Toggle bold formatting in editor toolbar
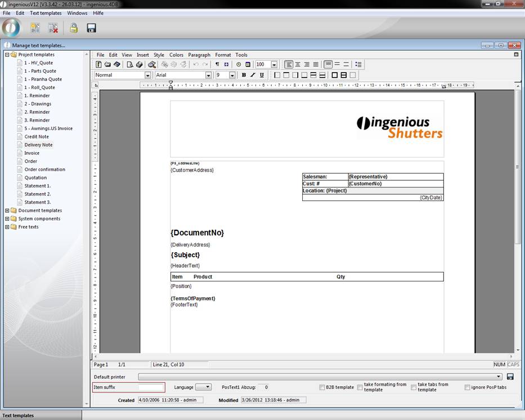Image resolution: width=525 pixels, height=420 pixels. click(x=244, y=75)
